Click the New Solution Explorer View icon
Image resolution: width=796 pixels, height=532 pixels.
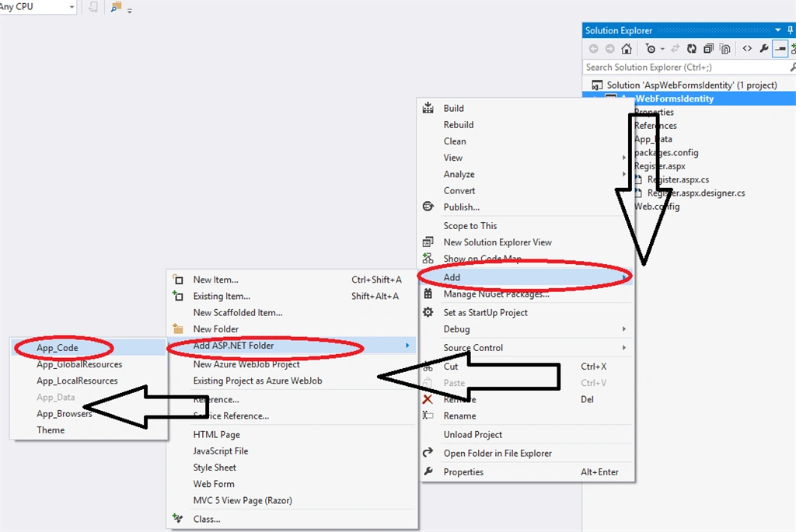tap(428, 242)
